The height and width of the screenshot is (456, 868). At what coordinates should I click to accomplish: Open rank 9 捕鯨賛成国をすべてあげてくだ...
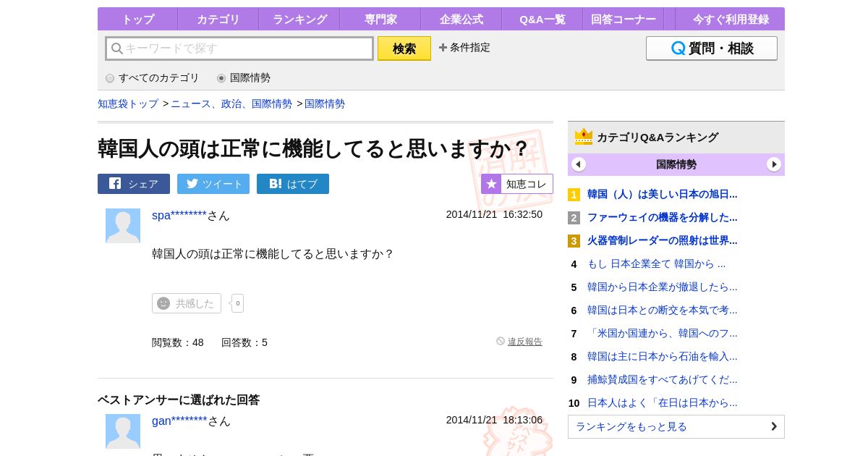coord(662,379)
